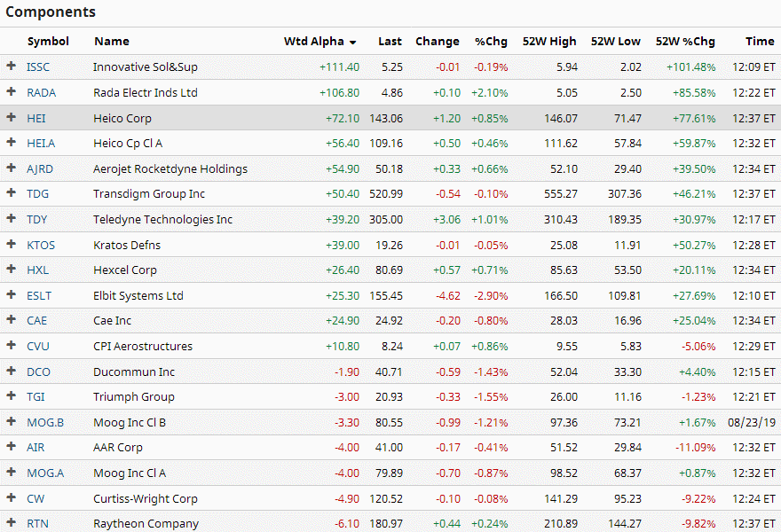781x532 pixels.
Task: Select the name Curtiss-Wright Corp
Action: pyautogui.click(x=146, y=498)
